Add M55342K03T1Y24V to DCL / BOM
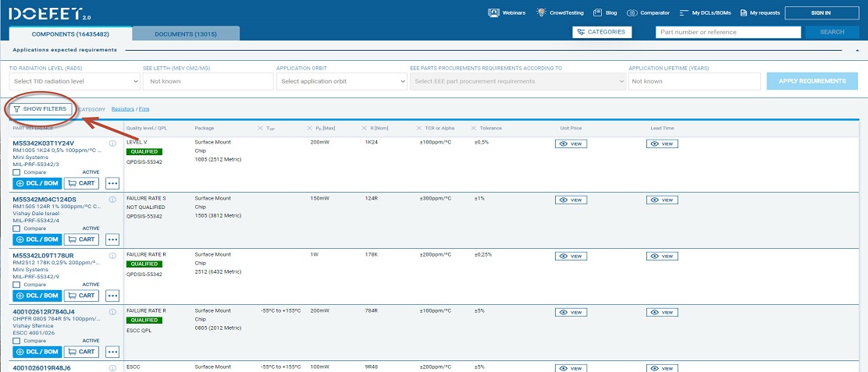The image size is (868, 372). point(37,183)
